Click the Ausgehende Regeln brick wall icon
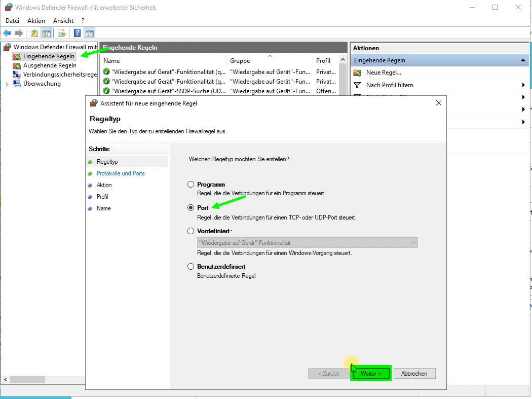Image resolution: width=532 pixels, height=399 pixels. [x=17, y=65]
